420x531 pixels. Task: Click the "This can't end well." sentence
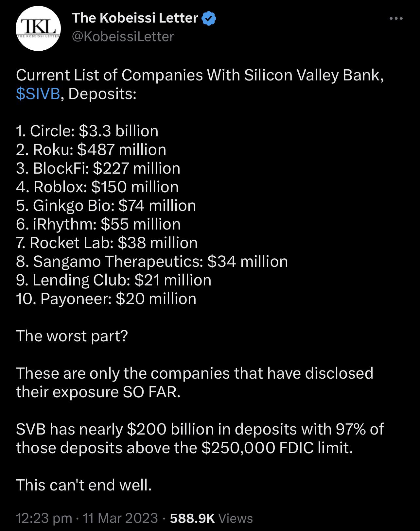[x=84, y=485]
